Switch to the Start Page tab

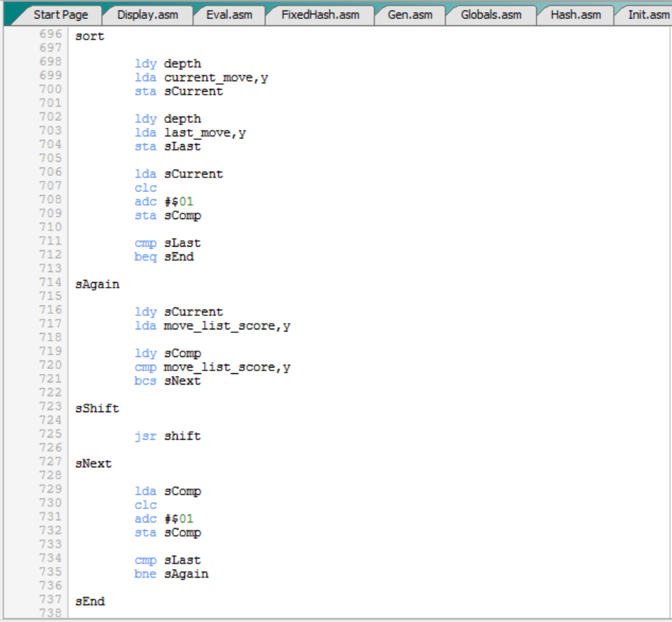point(60,14)
